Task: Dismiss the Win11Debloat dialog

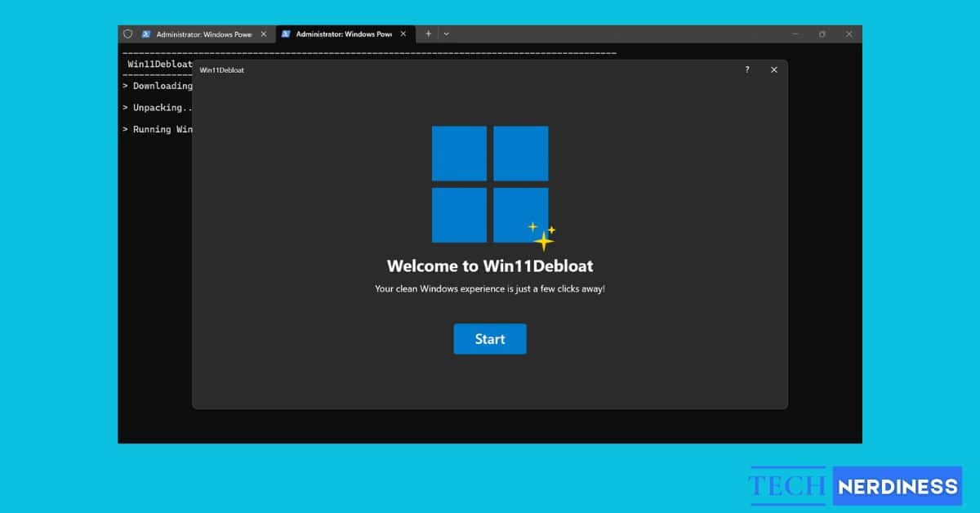Action: coord(773,69)
